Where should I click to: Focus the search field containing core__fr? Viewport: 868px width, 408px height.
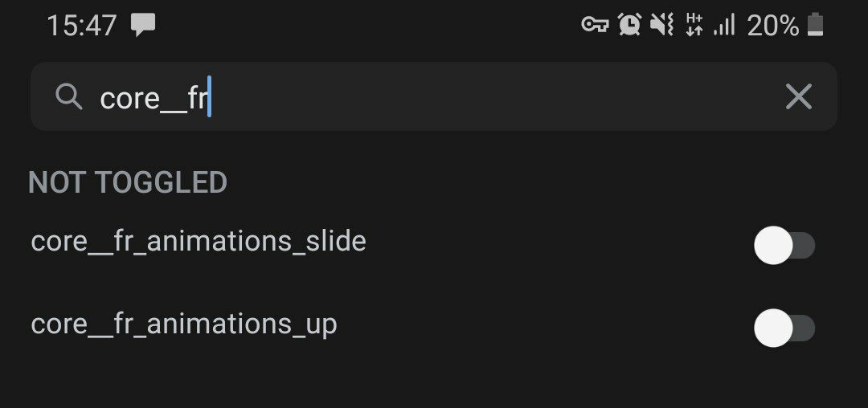(x=433, y=96)
